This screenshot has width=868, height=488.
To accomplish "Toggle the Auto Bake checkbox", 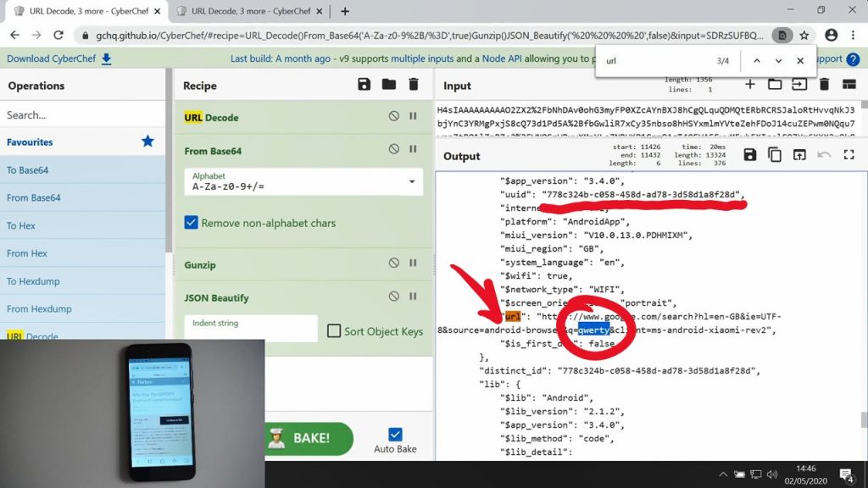I will 395,435.
